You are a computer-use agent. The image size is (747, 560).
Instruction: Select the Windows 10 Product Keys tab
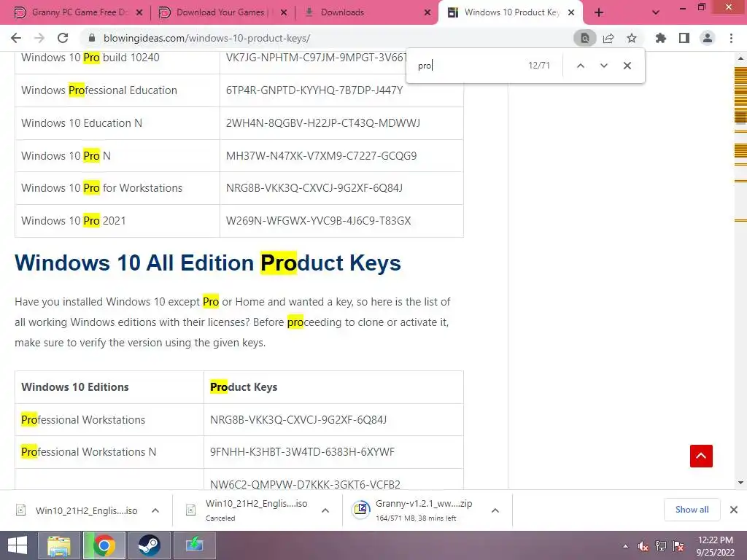point(510,12)
